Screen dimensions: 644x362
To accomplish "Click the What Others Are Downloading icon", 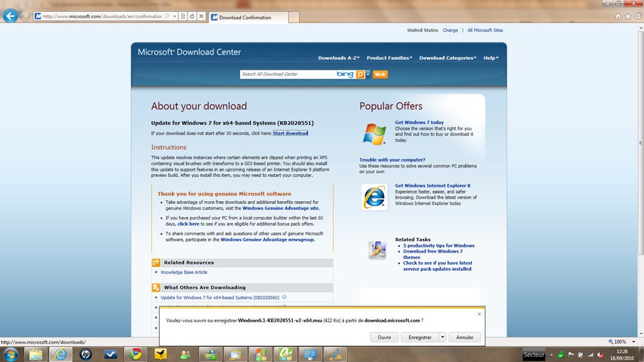I will [x=156, y=288].
